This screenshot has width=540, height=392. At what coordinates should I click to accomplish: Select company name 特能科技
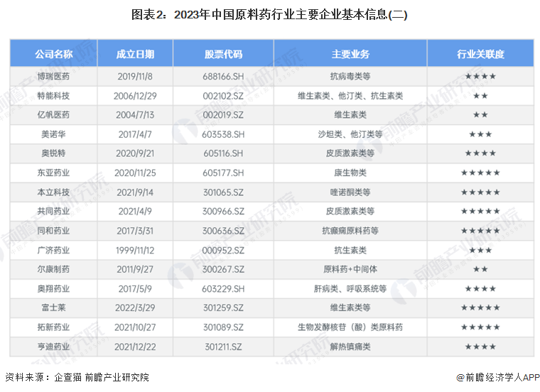[53, 96]
